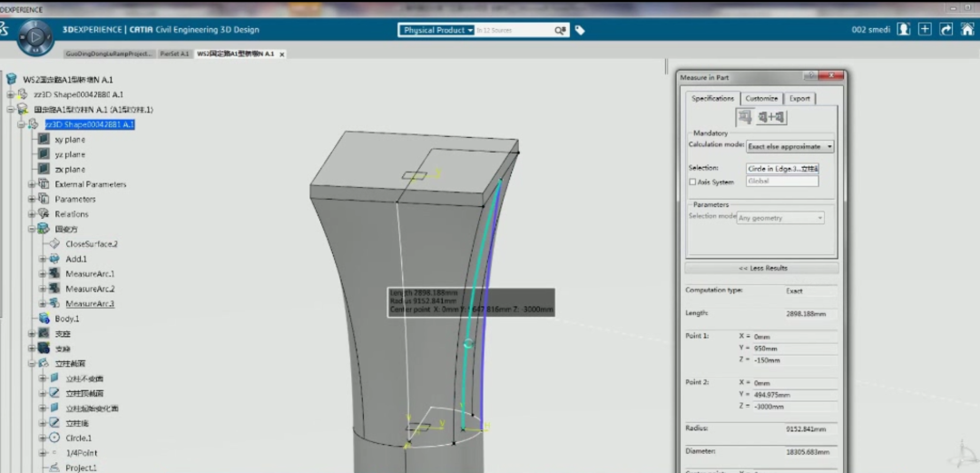Click the measurement label in the 3D view
This screenshot has height=473, width=980.
471,301
